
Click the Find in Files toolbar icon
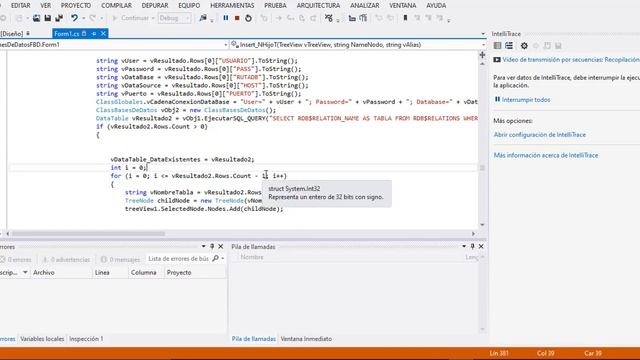click(203, 18)
